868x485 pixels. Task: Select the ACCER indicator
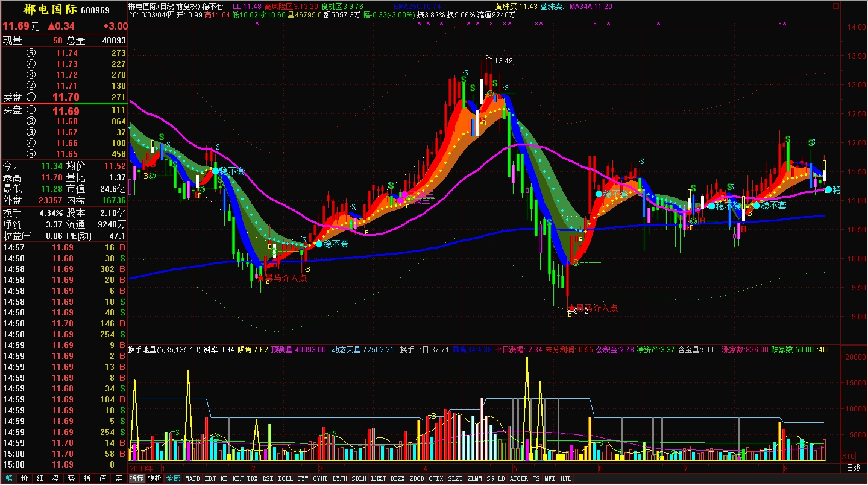[x=518, y=478]
